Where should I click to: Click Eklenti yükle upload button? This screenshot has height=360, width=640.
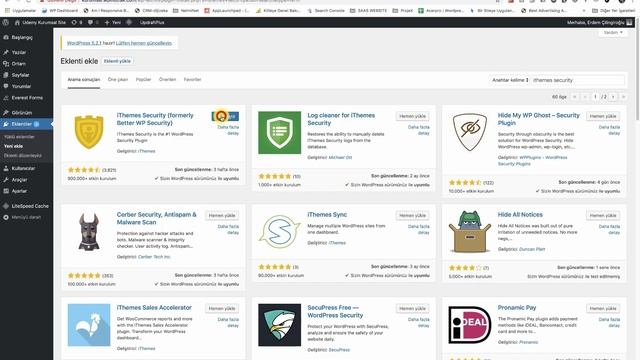(x=117, y=61)
